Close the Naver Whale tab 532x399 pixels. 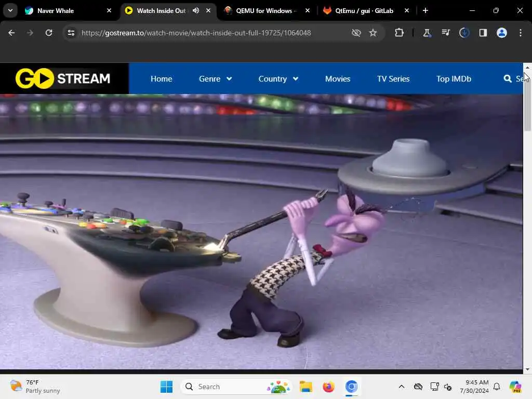(x=109, y=10)
